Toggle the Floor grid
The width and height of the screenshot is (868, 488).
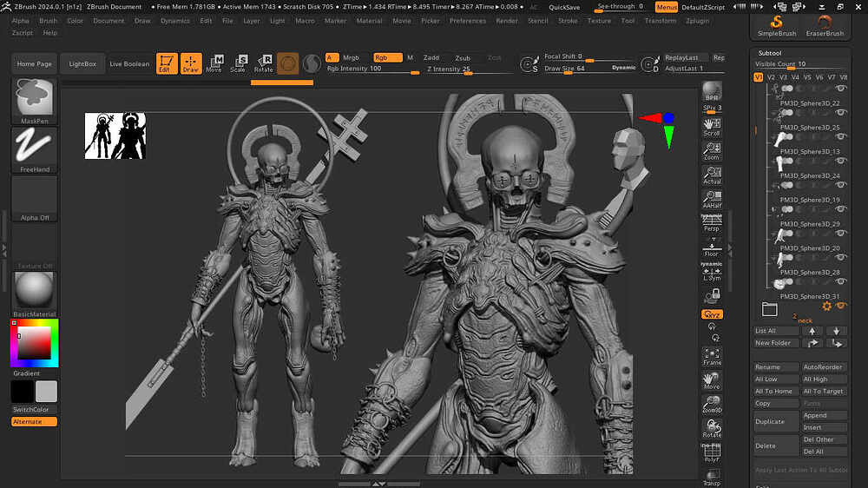tap(712, 247)
